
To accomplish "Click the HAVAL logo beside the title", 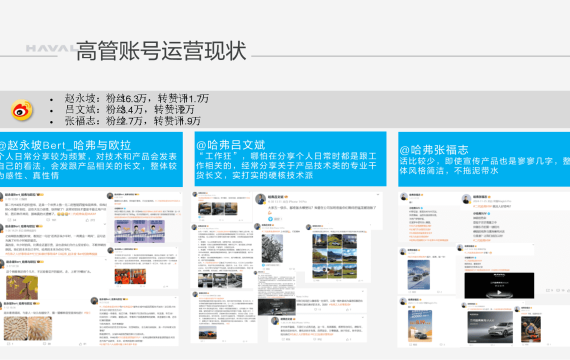I will pyautogui.click(x=51, y=48).
